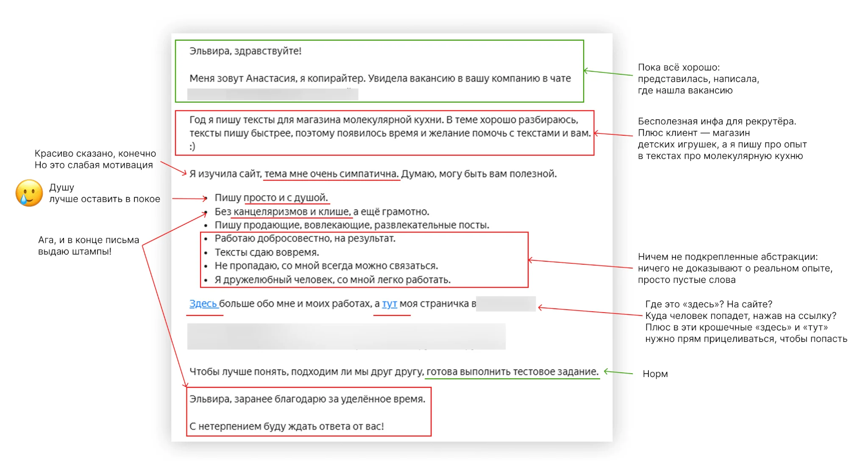Click underlined «готова выполнить тестовое задание»
Image resolution: width=868 pixels, height=475 pixels.
click(512, 372)
